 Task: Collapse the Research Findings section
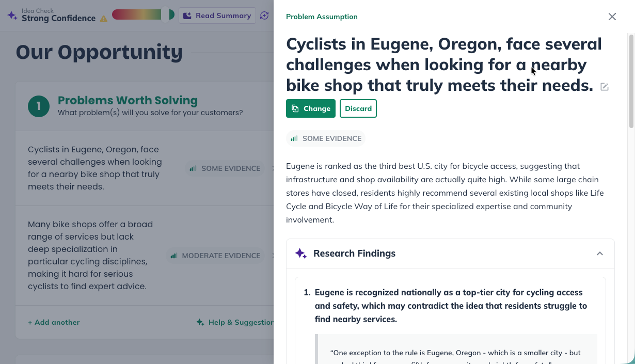click(599, 254)
